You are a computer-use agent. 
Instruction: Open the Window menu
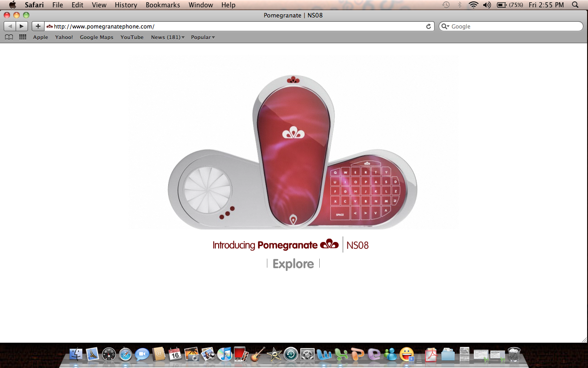coord(201,5)
